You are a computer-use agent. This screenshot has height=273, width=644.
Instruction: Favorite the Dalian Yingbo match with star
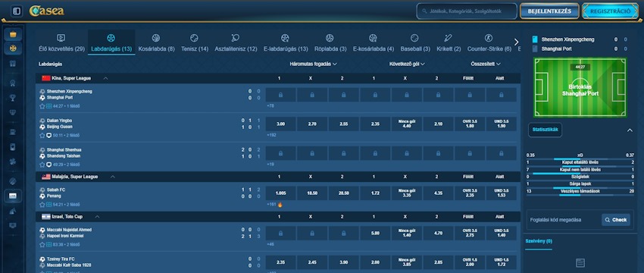[42, 135]
